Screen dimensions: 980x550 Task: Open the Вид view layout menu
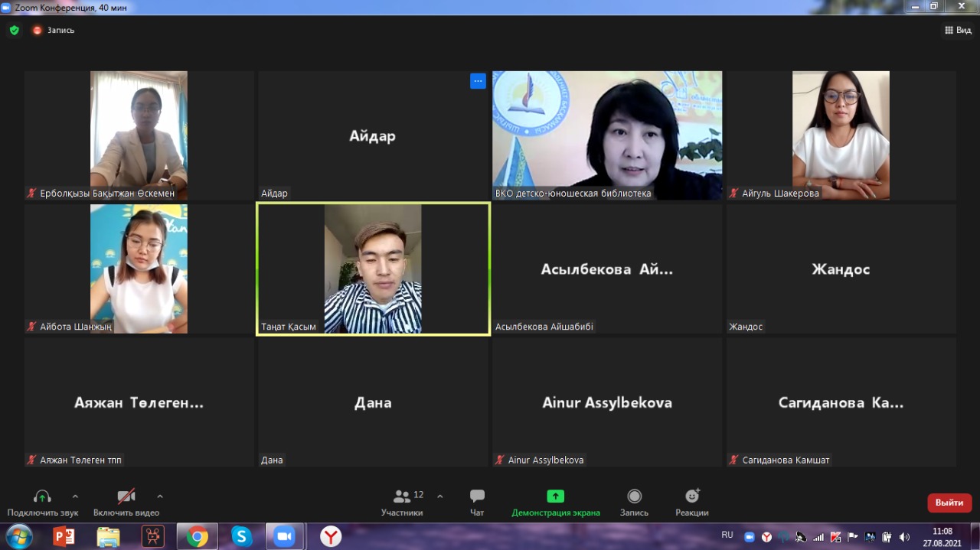pos(958,31)
